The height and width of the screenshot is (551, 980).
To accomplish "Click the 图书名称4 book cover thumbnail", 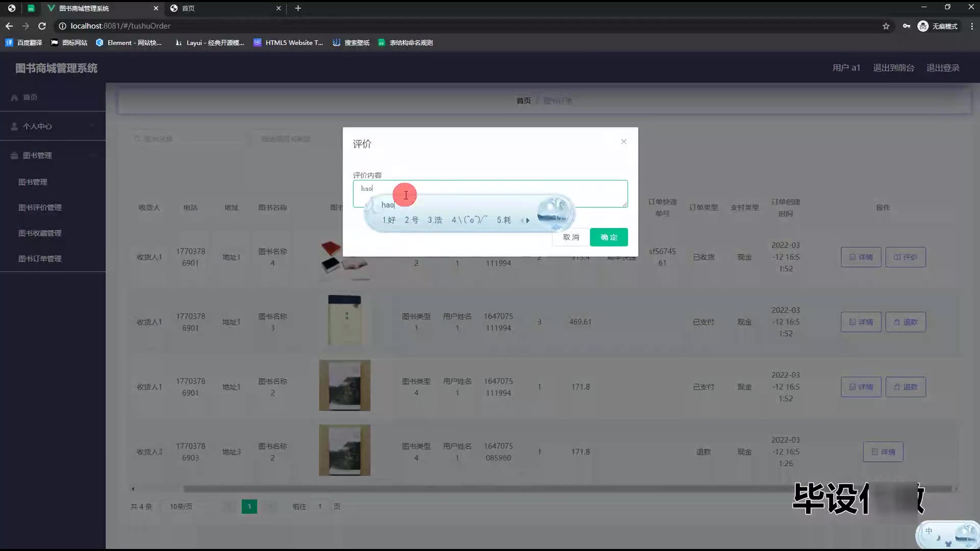I will [x=345, y=261].
